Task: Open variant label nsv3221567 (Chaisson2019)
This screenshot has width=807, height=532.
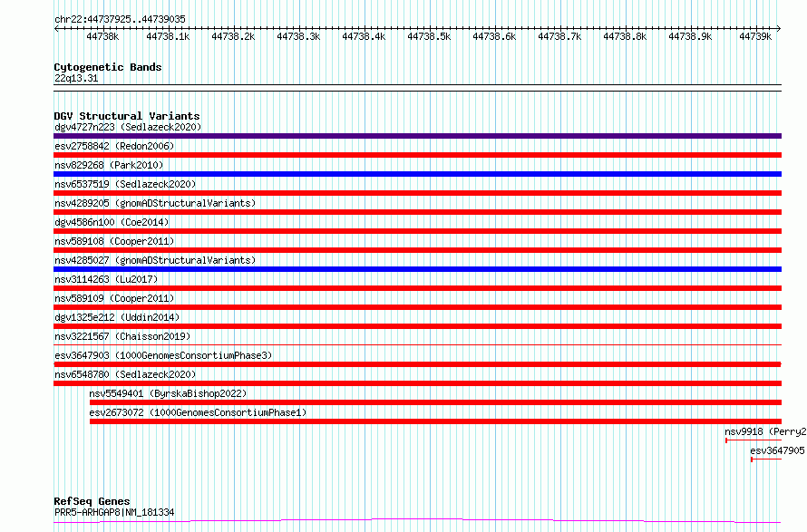Action: coord(122,336)
